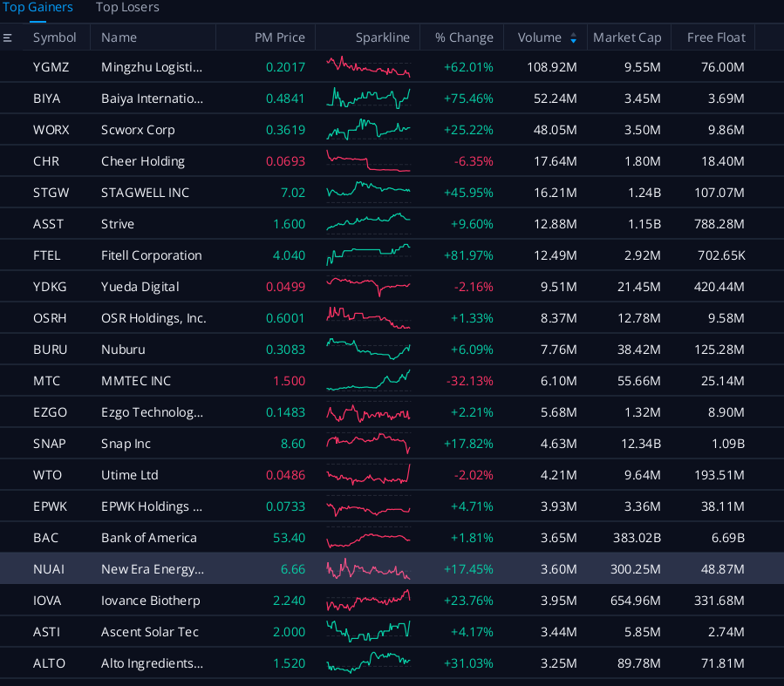Screen dimensions: 784x686
Task: Click the 702.65K free float value
Action: 721,255
